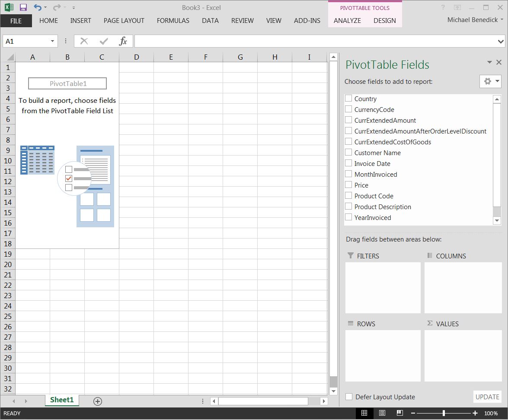This screenshot has height=420, width=508.
Task: Open the FILE menu
Action: 16,20
